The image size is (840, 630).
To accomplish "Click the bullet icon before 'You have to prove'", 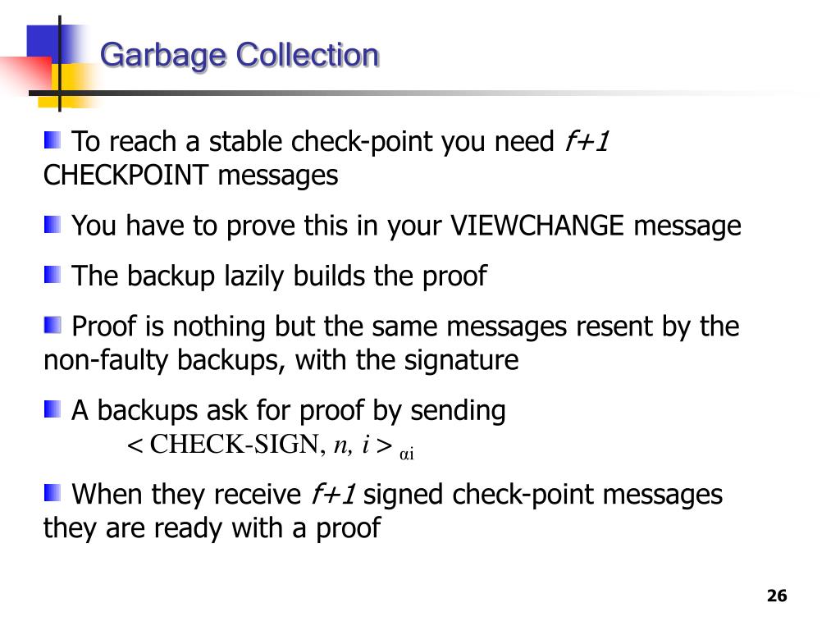I will click(52, 225).
